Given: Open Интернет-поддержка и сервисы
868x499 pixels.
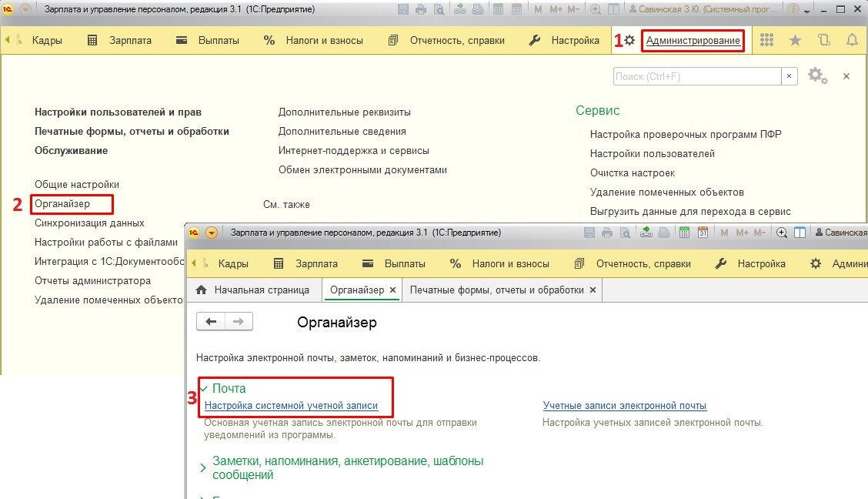Looking at the screenshot, I should 354,151.
